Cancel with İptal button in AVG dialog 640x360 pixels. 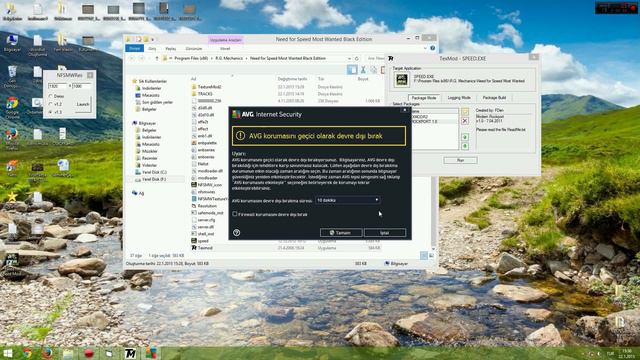click(x=385, y=233)
